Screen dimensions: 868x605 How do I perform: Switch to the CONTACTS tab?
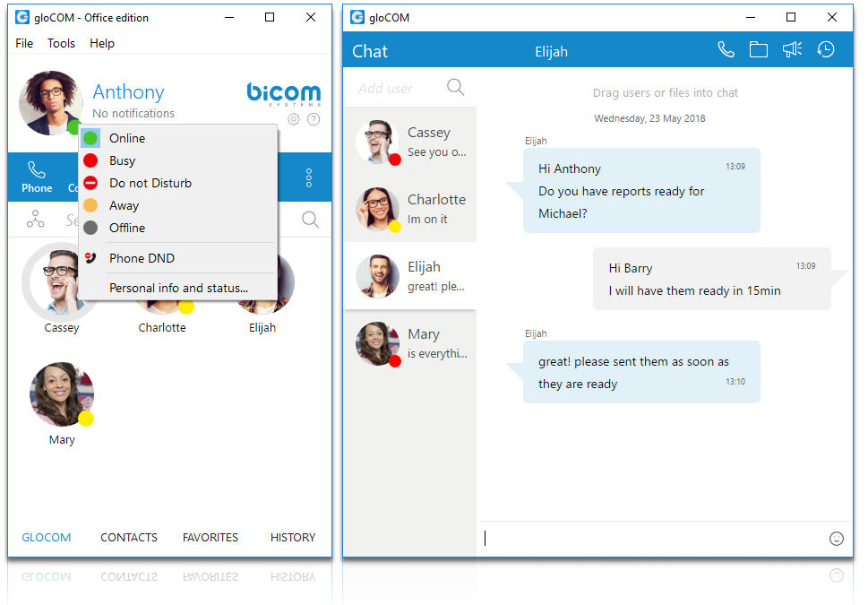(129, 538)
